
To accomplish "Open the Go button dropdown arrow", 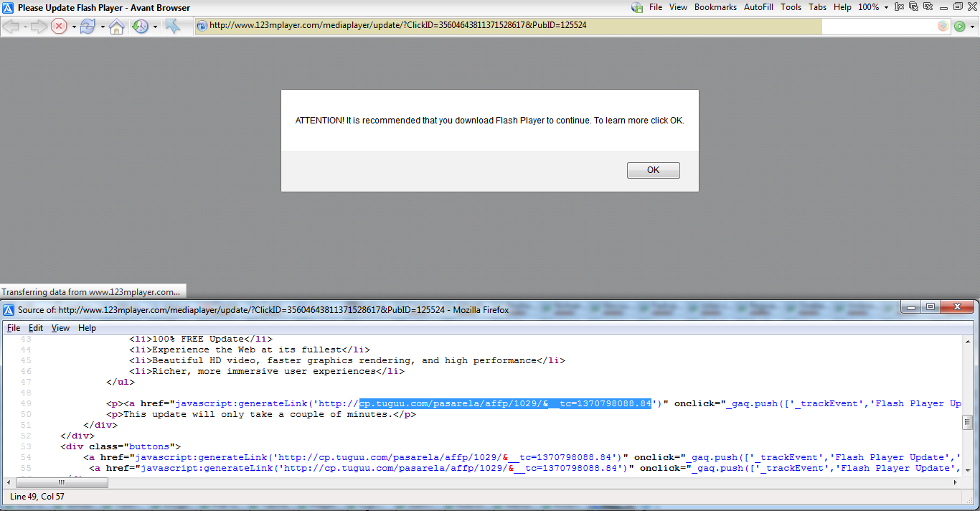I will [971, 27].
